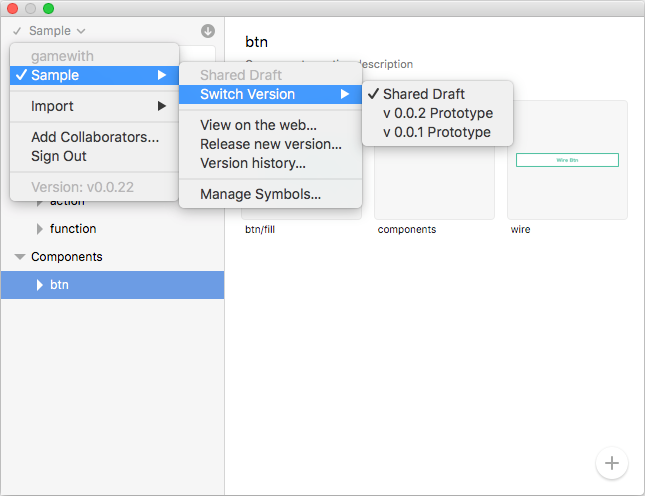Switch to v 0.0.1 Prototype version

click(437, 132)
